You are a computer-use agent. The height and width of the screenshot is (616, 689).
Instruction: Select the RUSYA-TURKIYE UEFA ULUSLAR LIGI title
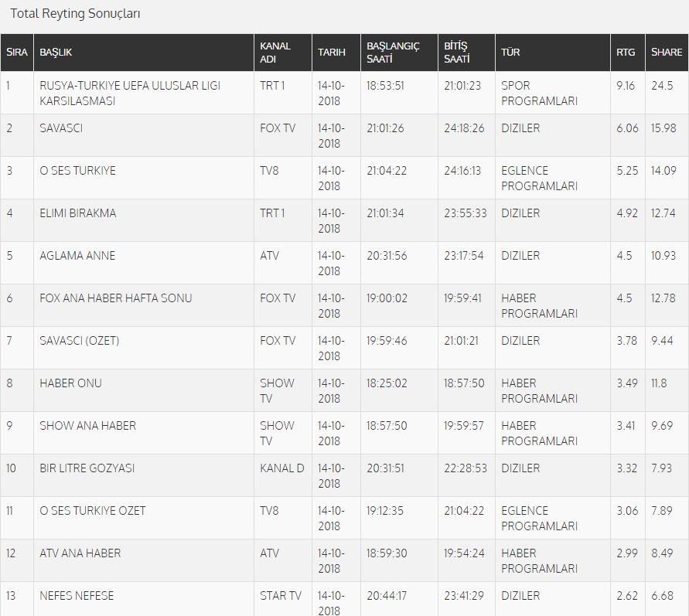pyautogui.click(x=130, y=93)
